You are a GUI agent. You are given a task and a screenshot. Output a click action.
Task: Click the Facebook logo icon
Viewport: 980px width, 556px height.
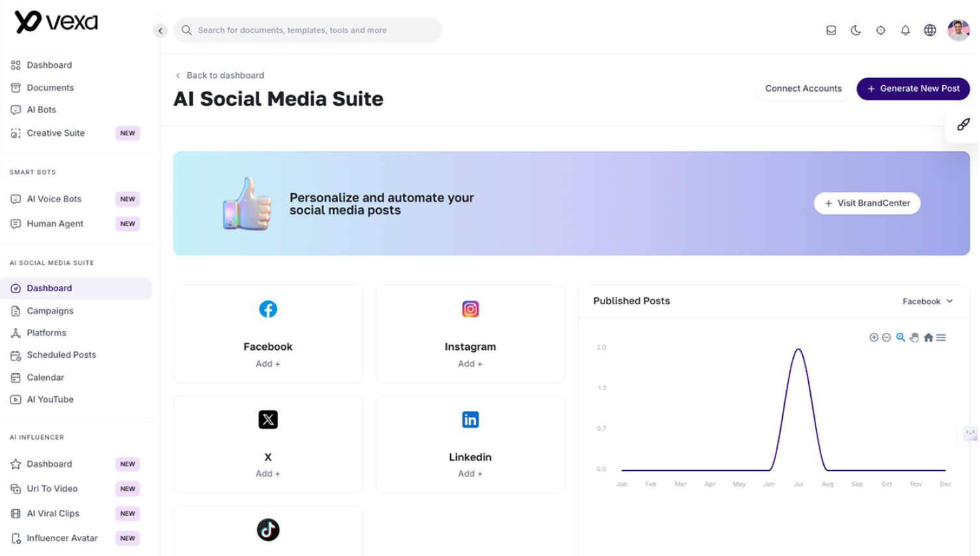tap(268, 309)
